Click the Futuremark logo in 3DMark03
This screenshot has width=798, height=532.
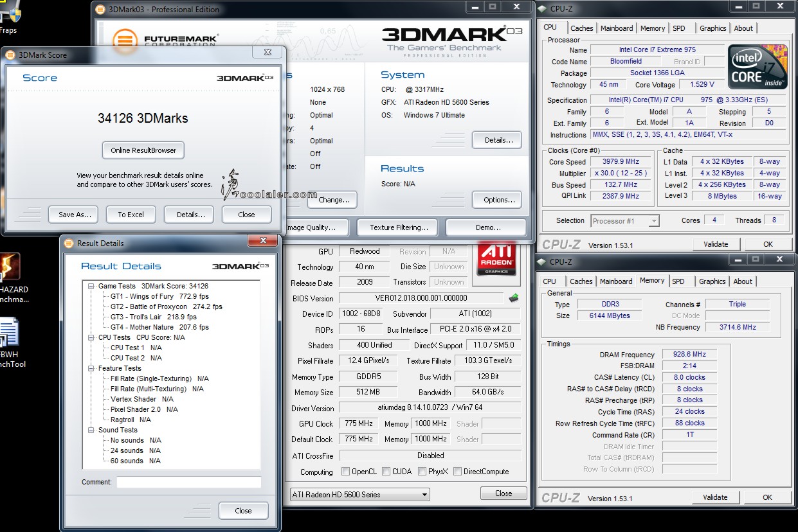pyautogui.click(x=165, y=40)
